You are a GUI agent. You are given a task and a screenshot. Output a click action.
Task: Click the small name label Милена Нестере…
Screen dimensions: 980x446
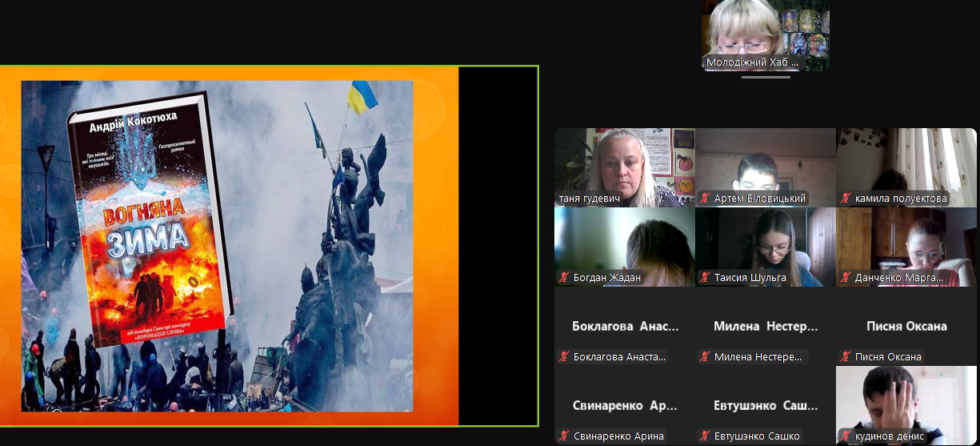coord(758,357)
